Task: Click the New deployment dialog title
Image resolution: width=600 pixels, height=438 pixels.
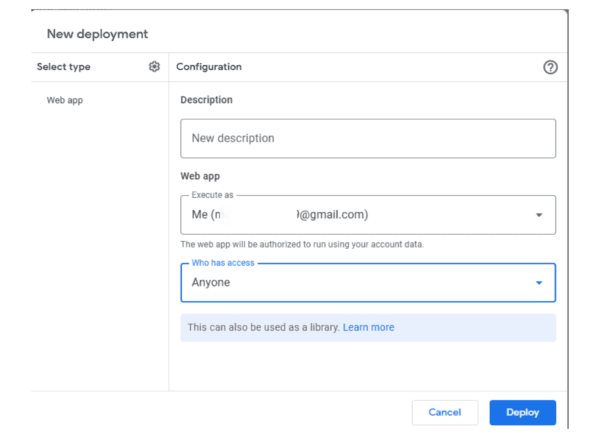Action: pos(97,34)
